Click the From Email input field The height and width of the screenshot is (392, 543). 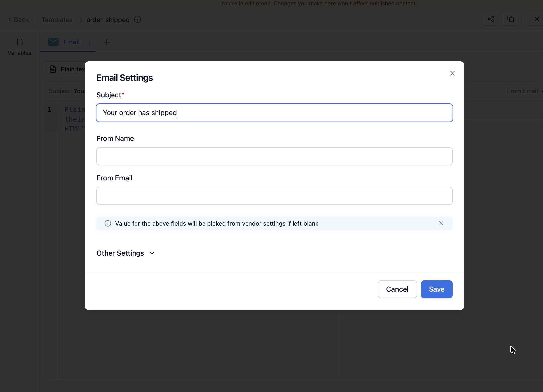click(x=274, y=196)
